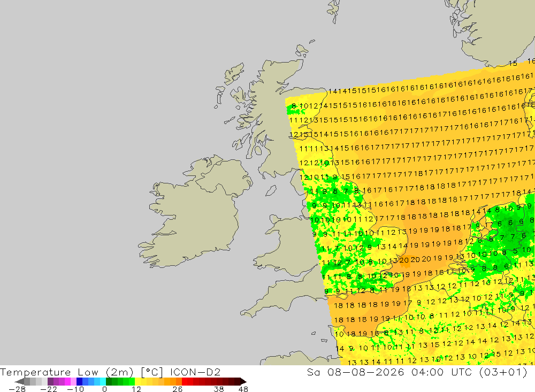Viewport: 535px width, 392px height.
Task: Click the '-28' legend label
Action: click(x=17, y=389)
